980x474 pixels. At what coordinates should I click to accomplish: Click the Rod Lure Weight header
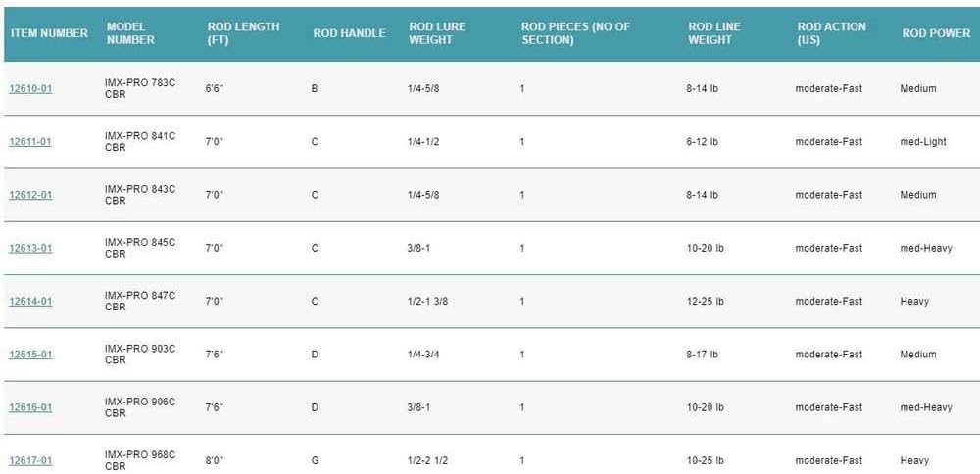435,33
